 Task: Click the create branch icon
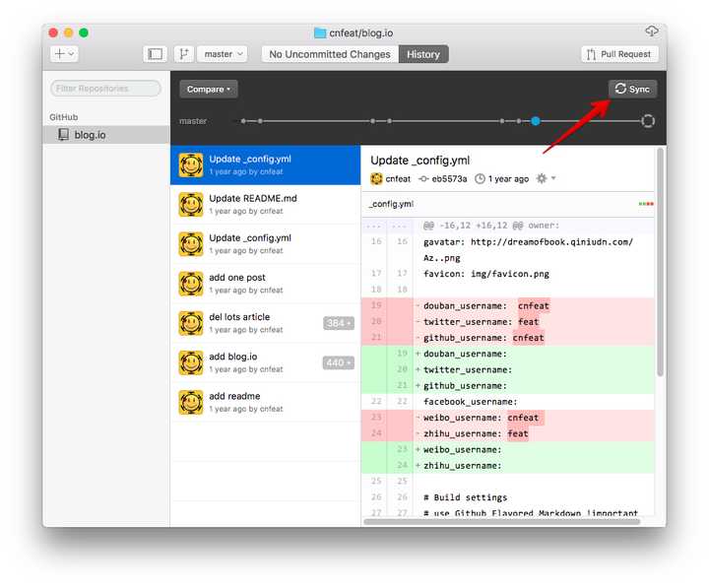[x=184, y=54]
